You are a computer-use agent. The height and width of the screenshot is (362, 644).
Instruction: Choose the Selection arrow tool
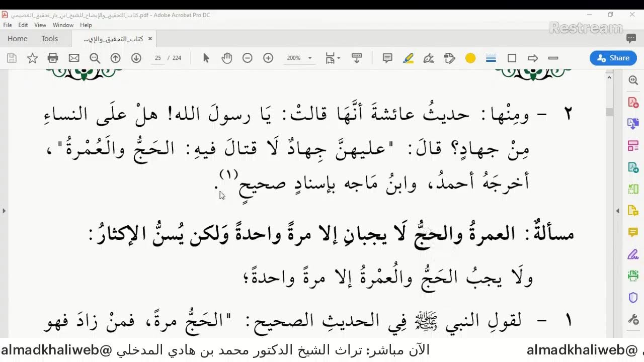(x=206, y=58)
